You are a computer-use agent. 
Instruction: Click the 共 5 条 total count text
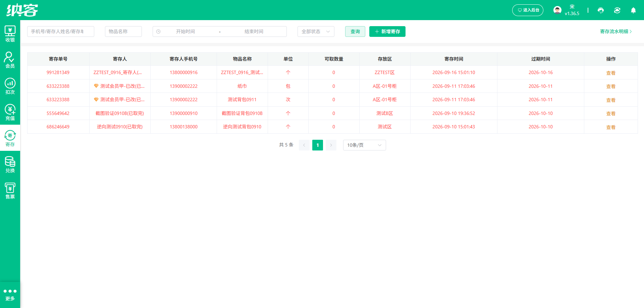286,145
